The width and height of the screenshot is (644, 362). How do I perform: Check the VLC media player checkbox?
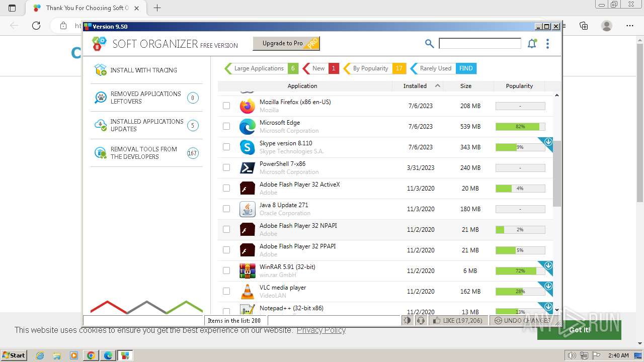coord(226,291)
